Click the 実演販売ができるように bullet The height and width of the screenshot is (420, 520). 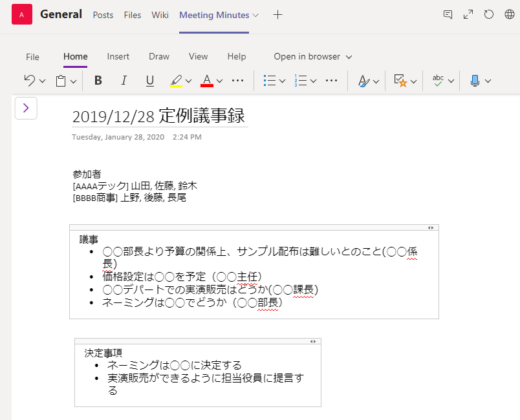click(206, 384)
